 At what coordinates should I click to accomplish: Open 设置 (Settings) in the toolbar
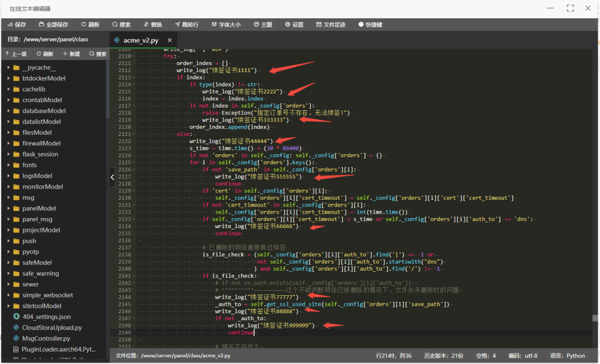(x=294, y=24)
